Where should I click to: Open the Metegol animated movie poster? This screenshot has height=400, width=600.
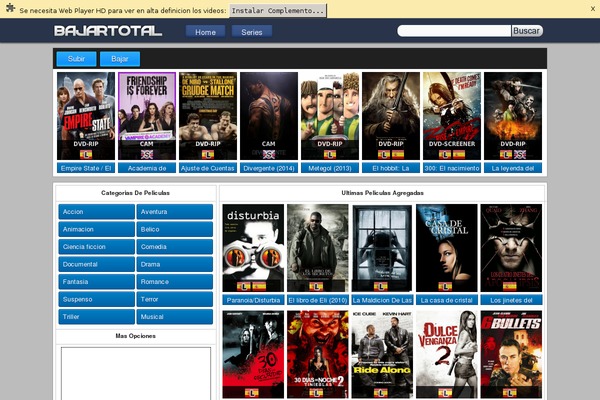330,116
